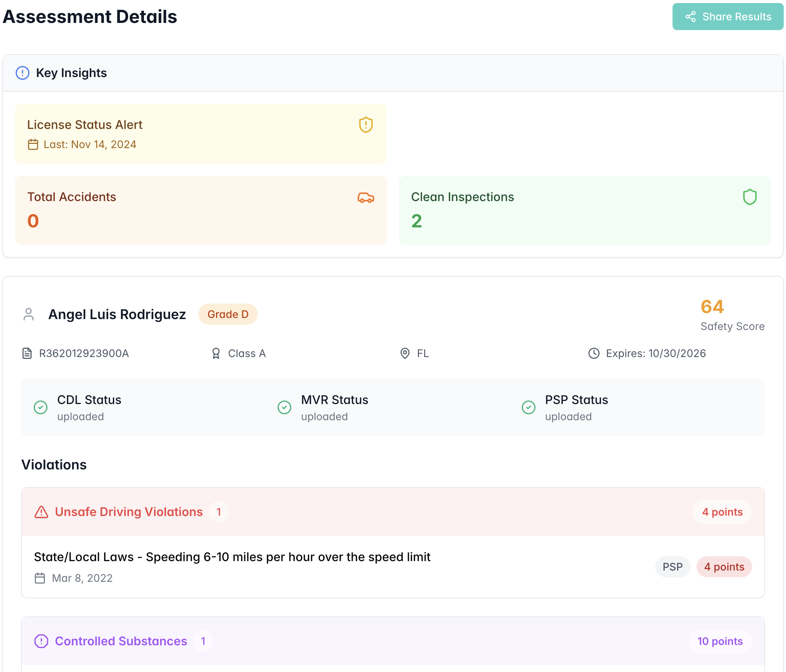Click the Last: Nov 14, 2024 date text
This screenshot has width=786, height=672.
(x=90, y=145)
